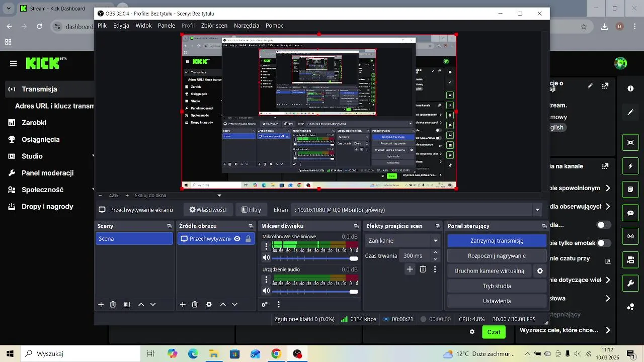Image resolution: width=644 pixels, height=362 pixels.
Task: Mute Urządzenie audio speaker icon
Action: [266, 291]
